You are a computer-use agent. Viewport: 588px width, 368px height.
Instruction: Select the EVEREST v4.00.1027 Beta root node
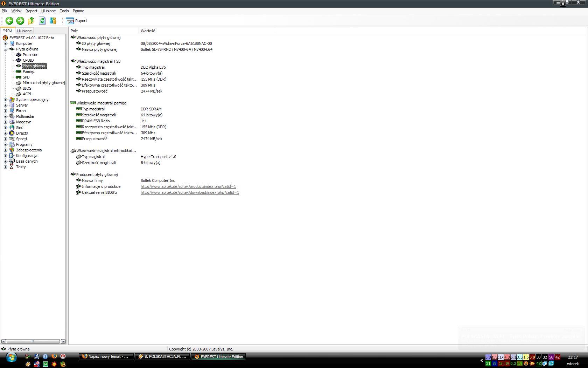[x=32, y=38]
